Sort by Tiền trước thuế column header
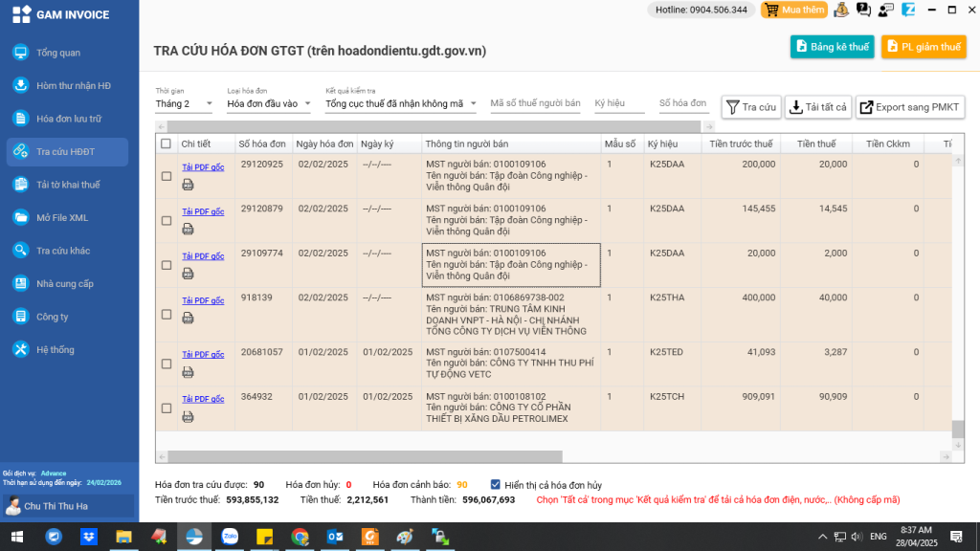The image size is (980, 551). click(x=741, y=143)
